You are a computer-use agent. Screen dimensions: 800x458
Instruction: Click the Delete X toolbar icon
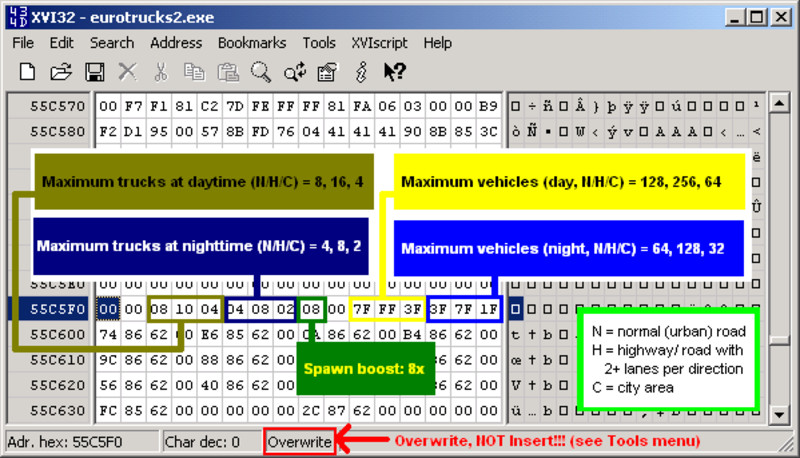pyautogui.click(x=128, y=72)
